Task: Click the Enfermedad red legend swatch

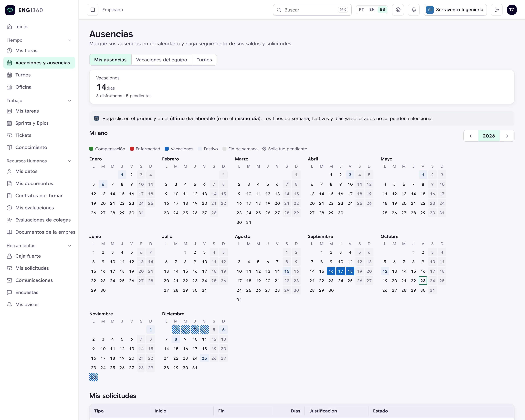Action: (132, 149)
